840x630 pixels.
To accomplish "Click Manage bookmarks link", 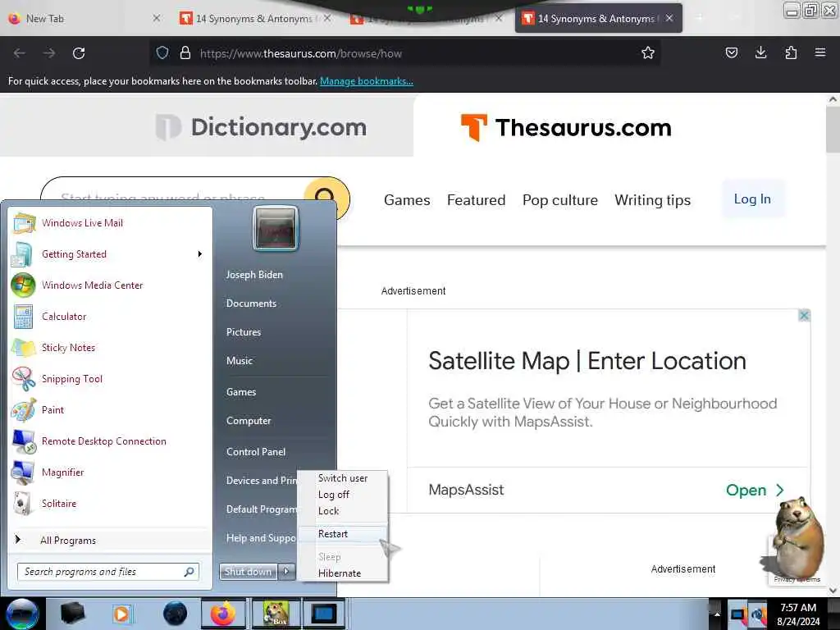I will pos(367,81).
